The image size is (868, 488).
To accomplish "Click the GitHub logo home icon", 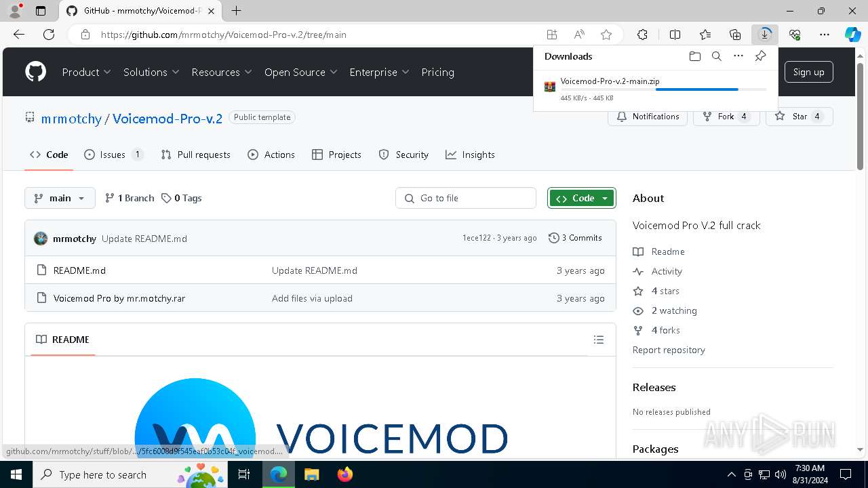I will (35, 72).
